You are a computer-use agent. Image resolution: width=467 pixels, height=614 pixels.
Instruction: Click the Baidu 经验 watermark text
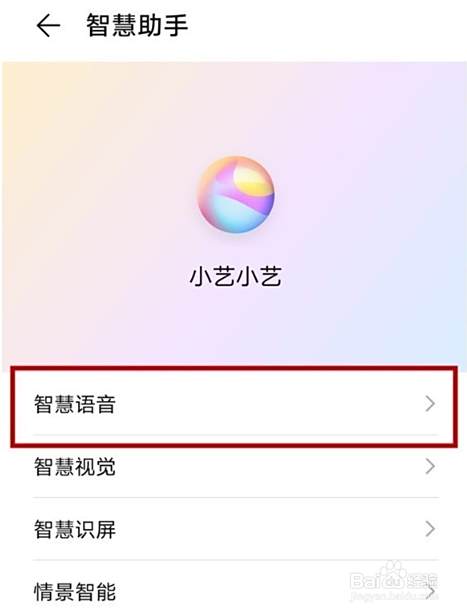pos(422,581)
